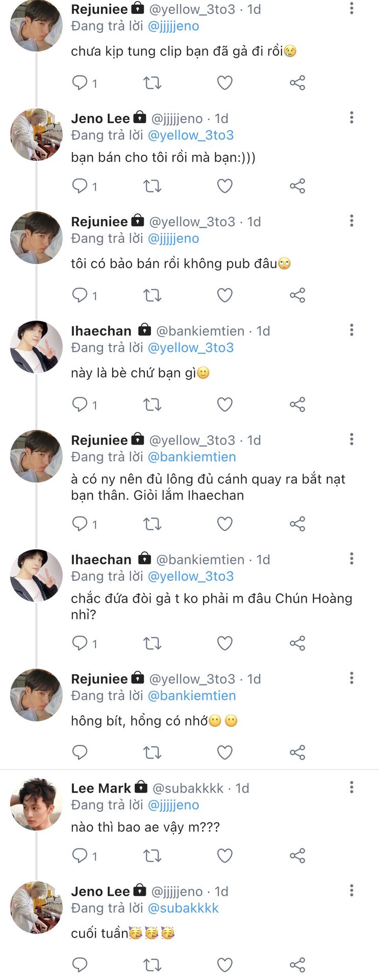Expand more options on "hông bít" tweet
Screen dimensions: 379x980
tap(351, 678)
